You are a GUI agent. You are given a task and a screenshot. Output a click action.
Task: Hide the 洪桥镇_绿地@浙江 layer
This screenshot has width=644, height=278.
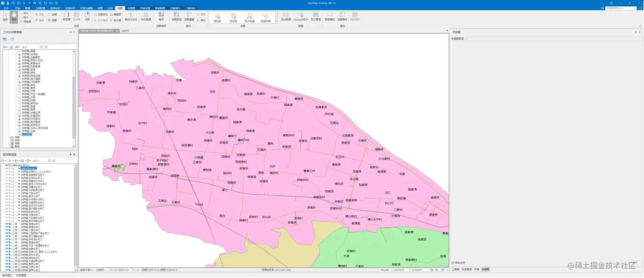pos(7,258)
